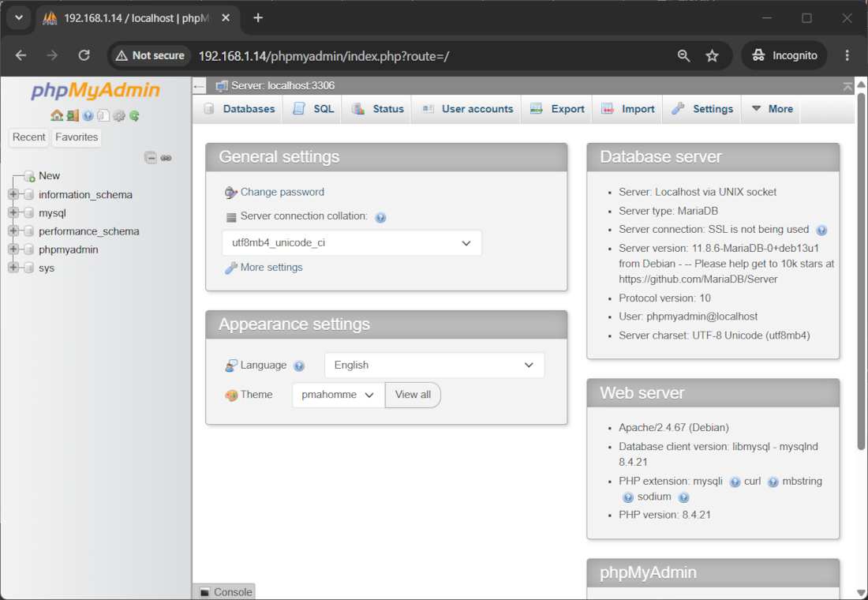868x600 pixels.
Task: Expand the sys database node
Action: (x=13, y=268)
